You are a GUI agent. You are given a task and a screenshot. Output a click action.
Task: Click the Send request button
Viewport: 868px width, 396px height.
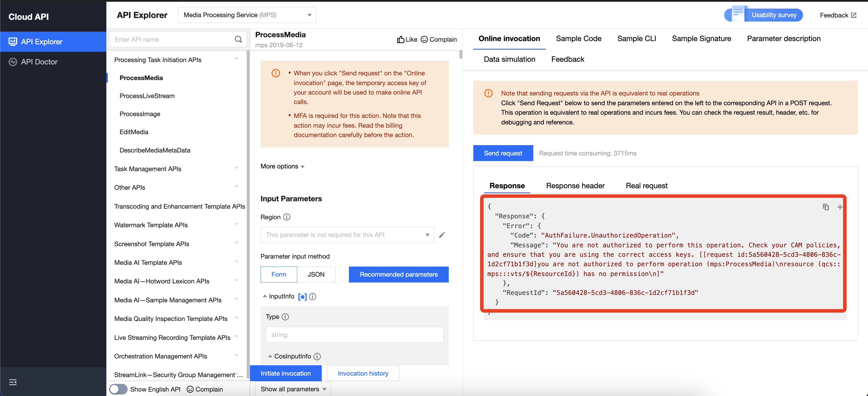click(x=503, y=153)
